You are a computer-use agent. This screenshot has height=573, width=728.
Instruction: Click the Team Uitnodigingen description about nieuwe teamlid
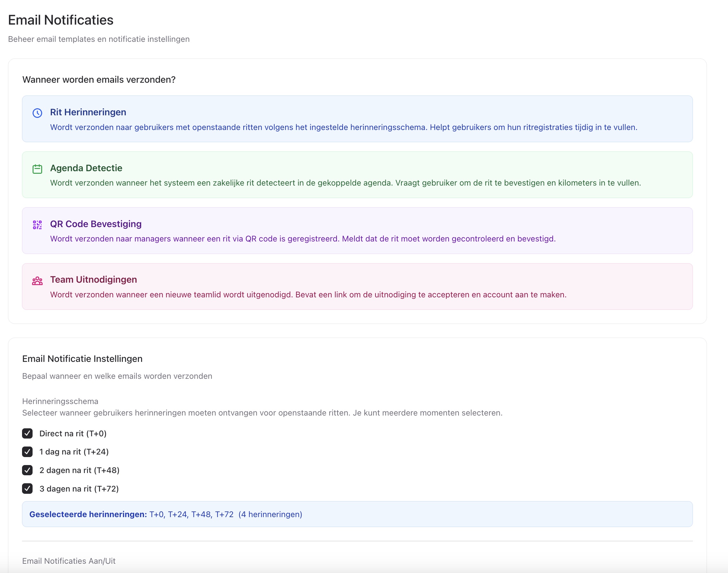(x=308, y=295)
